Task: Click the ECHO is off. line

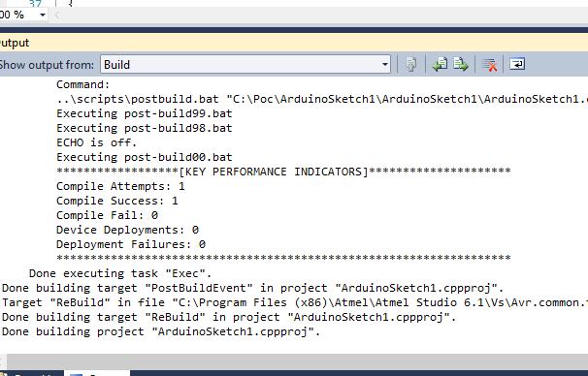Action: click(97, 142)
